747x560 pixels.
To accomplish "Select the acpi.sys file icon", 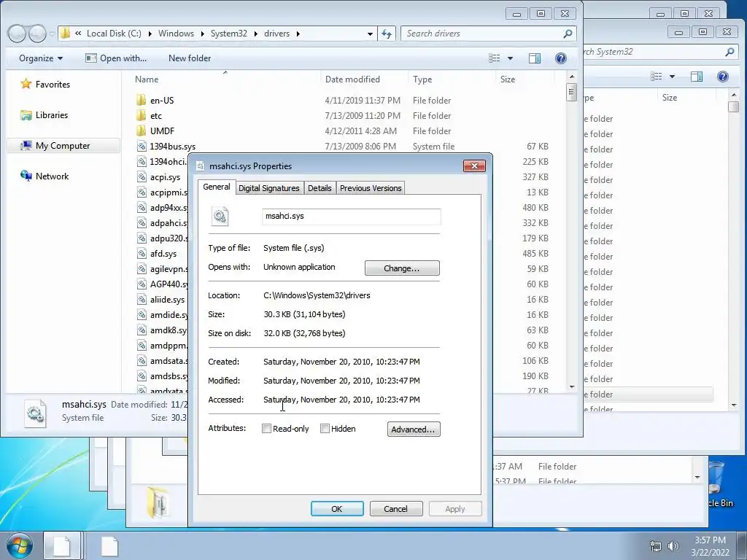I will pyautogui.click(x=142, y=176).
